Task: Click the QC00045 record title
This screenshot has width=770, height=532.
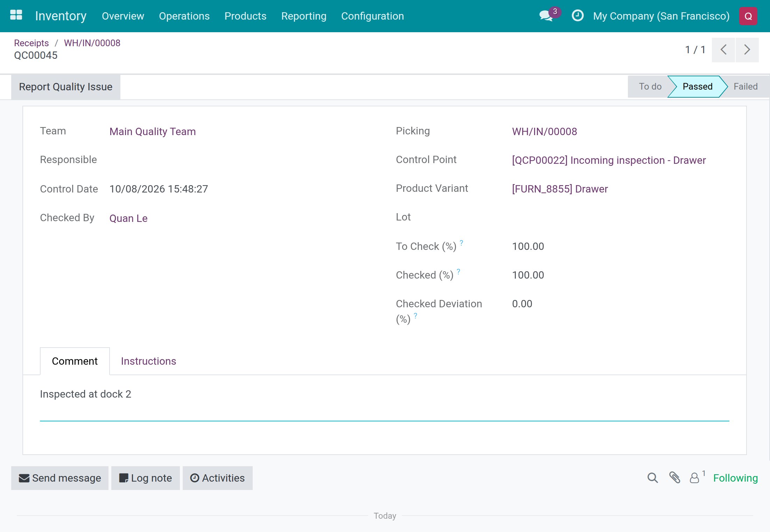Action: click(x=36, y=55)
